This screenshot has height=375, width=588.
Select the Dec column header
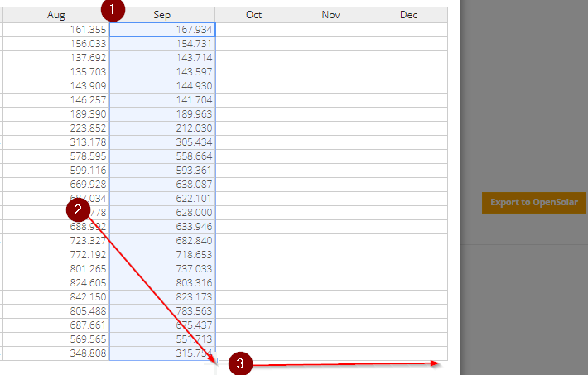coord(408,15)
